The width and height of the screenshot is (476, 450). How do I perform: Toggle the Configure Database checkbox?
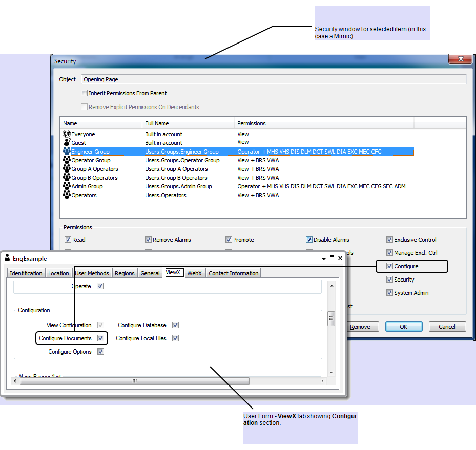(x=175, y=325)
